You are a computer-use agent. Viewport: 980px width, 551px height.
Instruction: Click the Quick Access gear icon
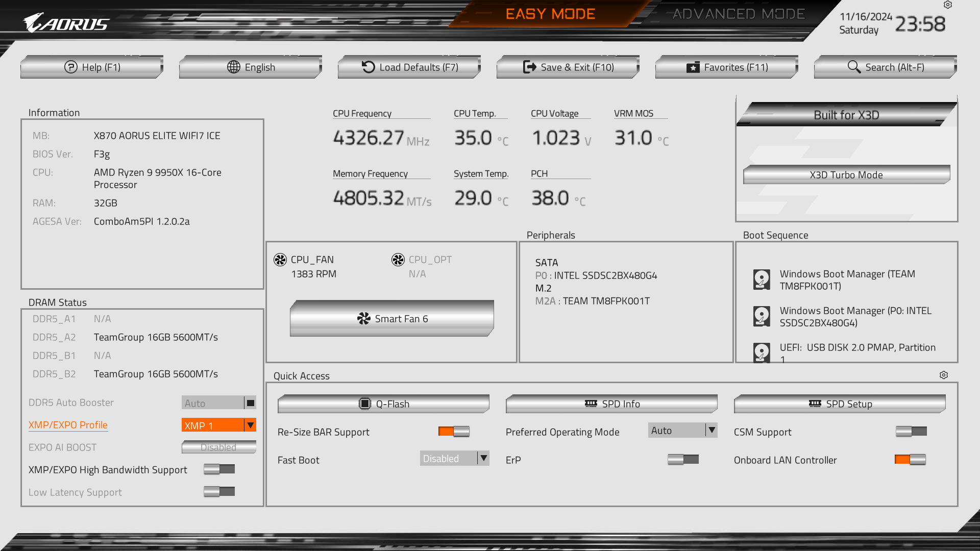(x=943, y=375)
